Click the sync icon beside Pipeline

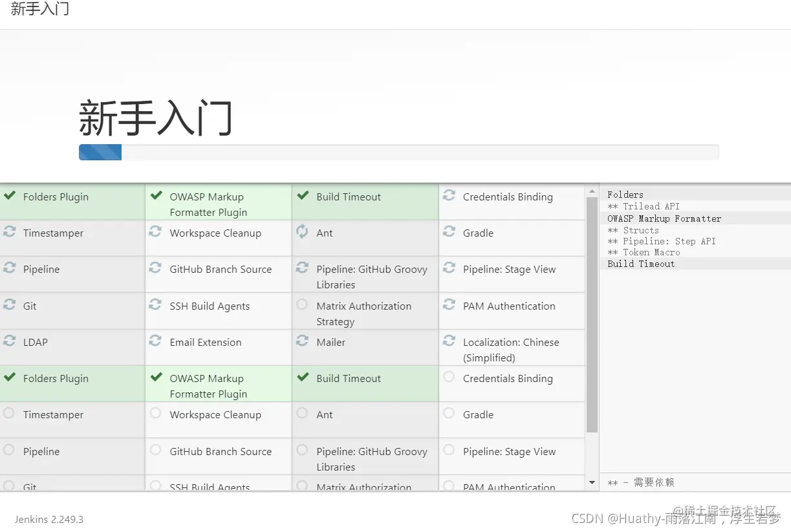[x=9, y=268]
